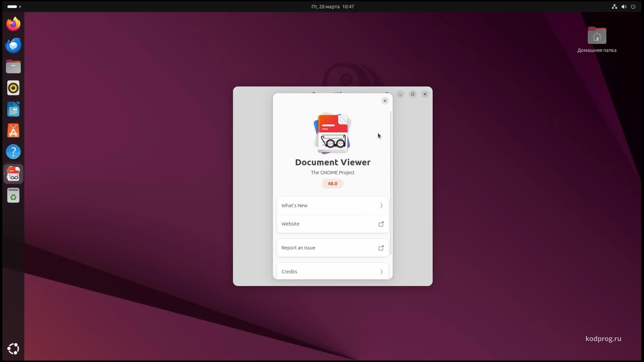Open the Website link row
This screenshot has height=362, width=644.
332,224
